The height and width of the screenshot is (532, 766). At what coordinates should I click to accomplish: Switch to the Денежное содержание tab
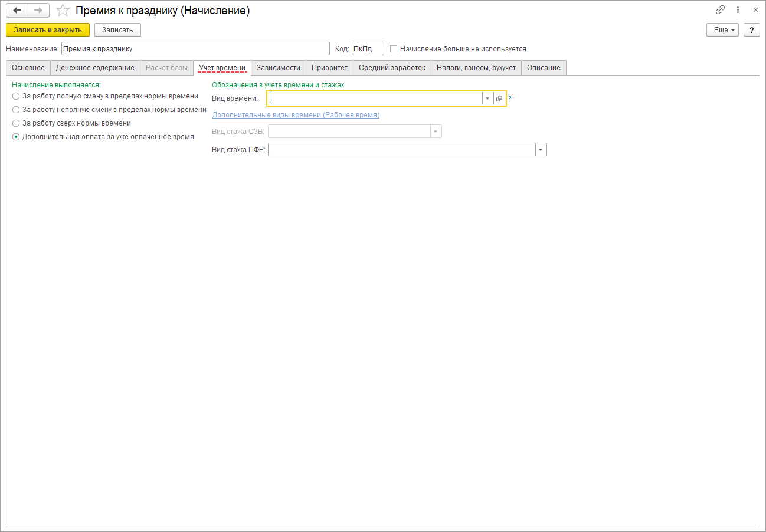pos(95,68)
